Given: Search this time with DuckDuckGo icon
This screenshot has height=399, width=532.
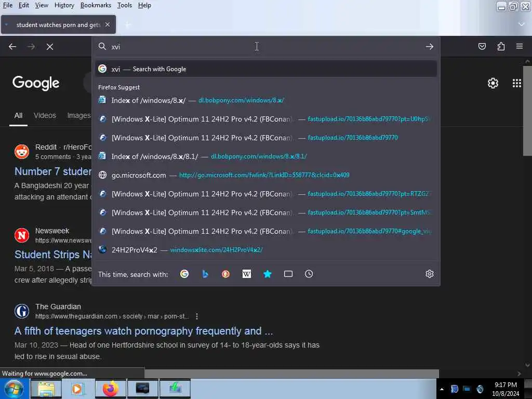Looking at the screenshot, I should point(225,274).
